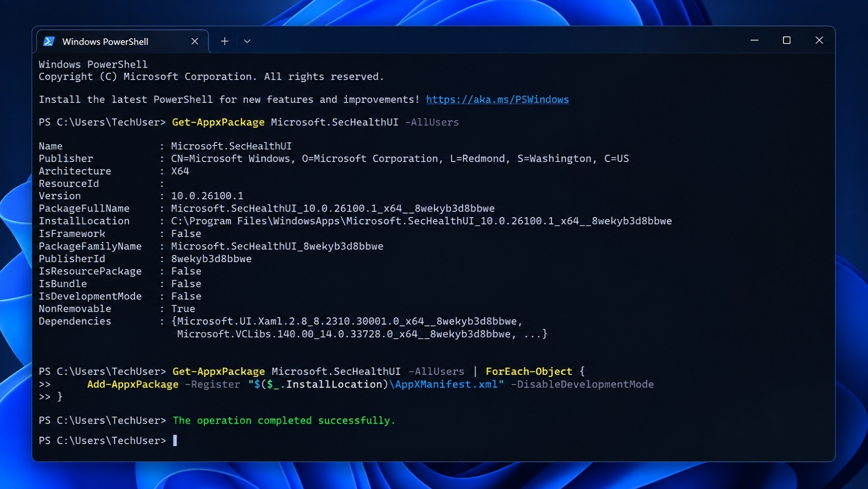Click the Architecture value X64

pos(180,171)
